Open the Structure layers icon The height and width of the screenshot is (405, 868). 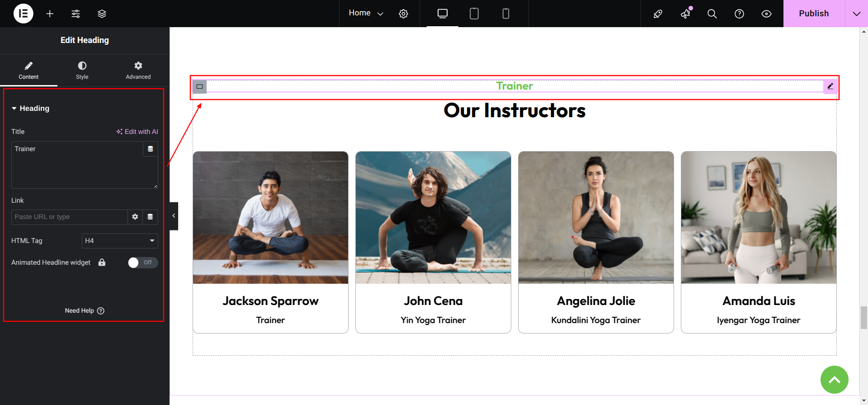point(102,14)
